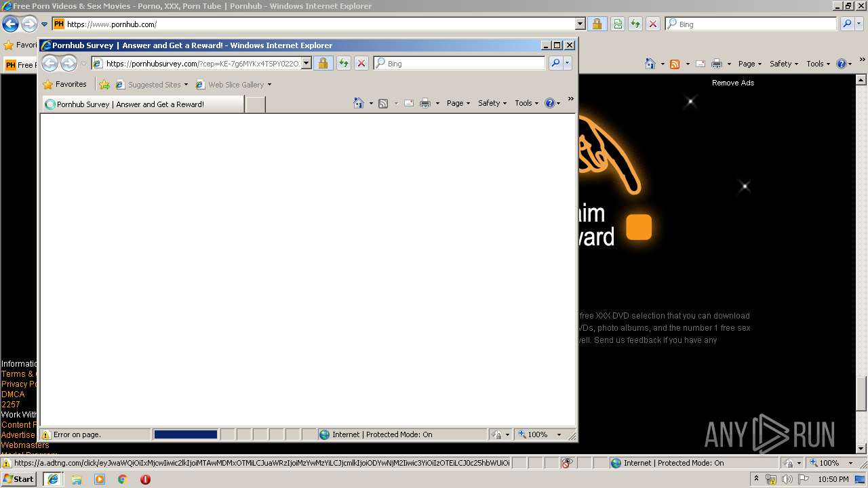Stop loading the Survey popup page

coord(361,63)
